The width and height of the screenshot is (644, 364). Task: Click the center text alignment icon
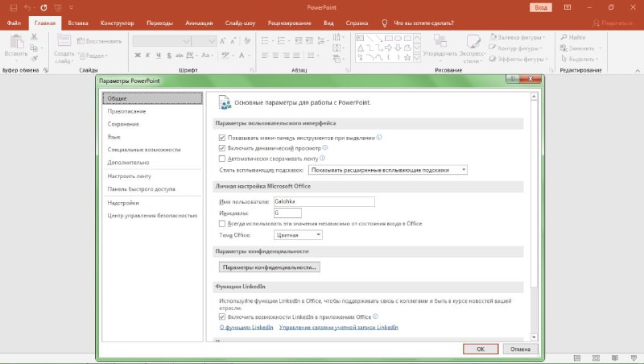[275, 55]
